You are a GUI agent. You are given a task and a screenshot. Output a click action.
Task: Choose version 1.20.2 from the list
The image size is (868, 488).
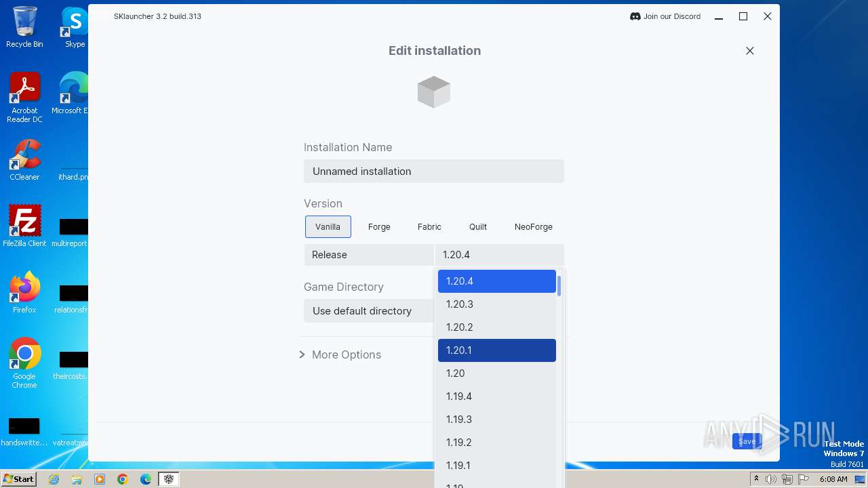point(497,327)
